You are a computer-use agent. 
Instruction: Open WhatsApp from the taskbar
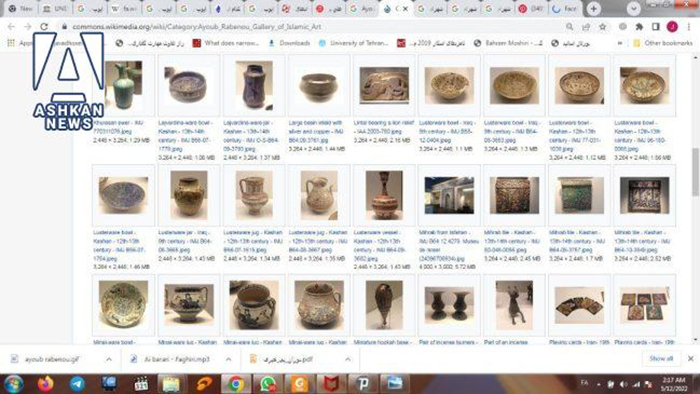pos(268,384)
